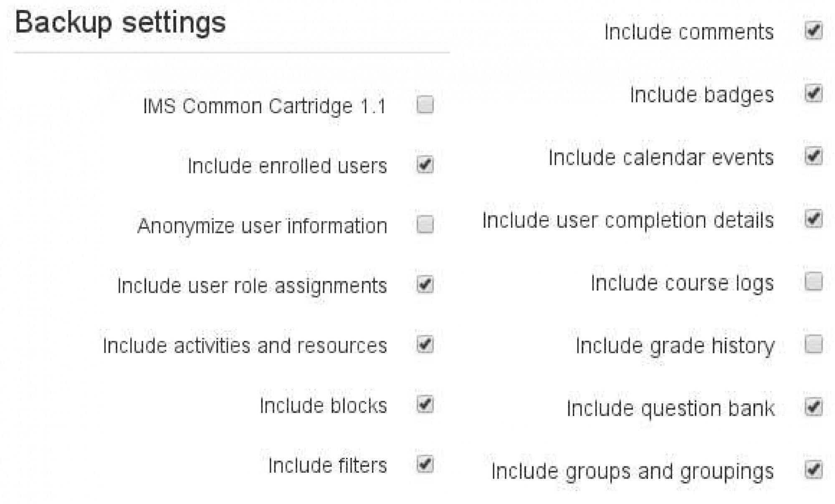Toggle Include groups and groupings checkbox
Screen dimensions: 835x504
coord(813,470)
